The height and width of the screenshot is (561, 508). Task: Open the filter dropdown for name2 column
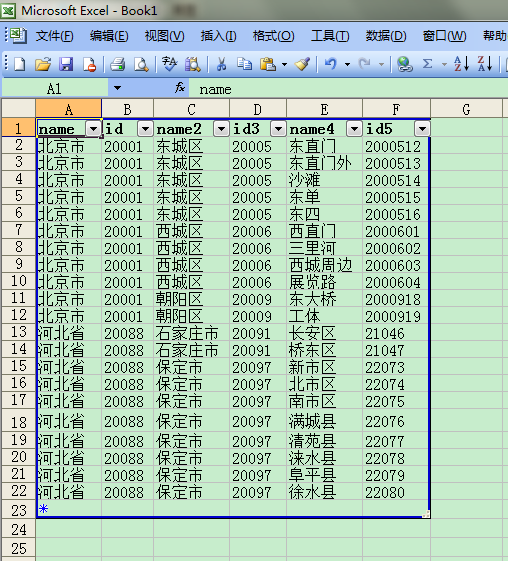tap(221, 128)
